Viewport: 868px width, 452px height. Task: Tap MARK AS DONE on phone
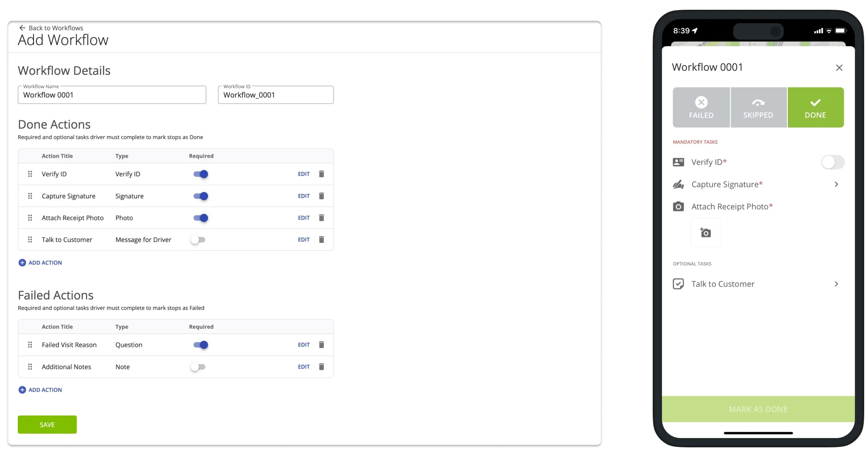[x=758, y=409]
